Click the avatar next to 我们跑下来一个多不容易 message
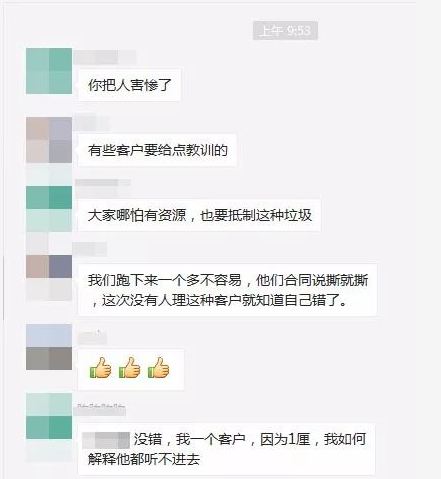This screenshot has height=479, width=441. point(49,278)
